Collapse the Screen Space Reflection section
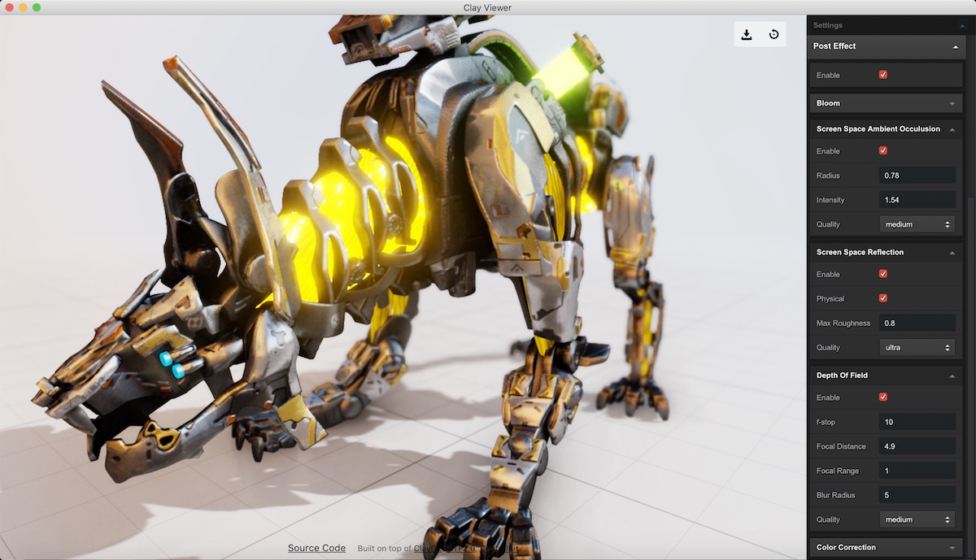 887,252
